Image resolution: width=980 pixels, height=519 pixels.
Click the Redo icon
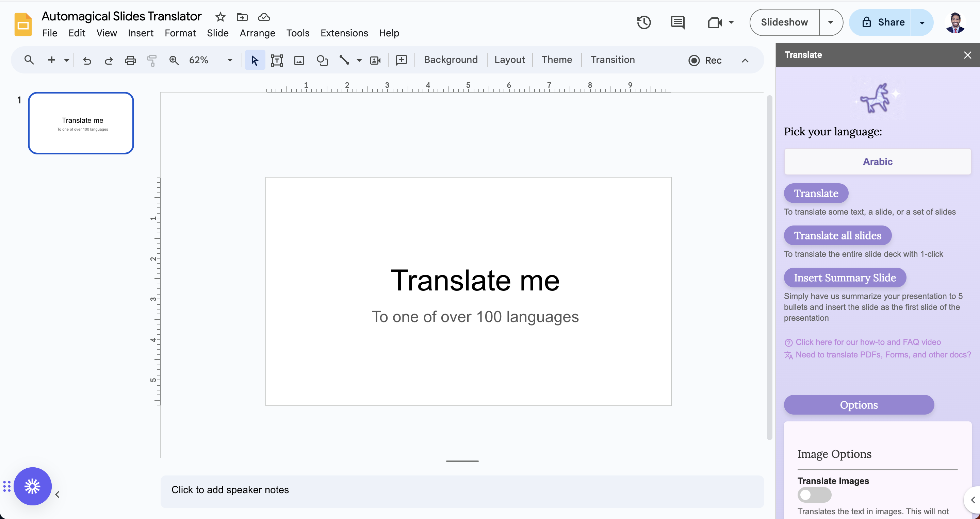tap(108, 60)
